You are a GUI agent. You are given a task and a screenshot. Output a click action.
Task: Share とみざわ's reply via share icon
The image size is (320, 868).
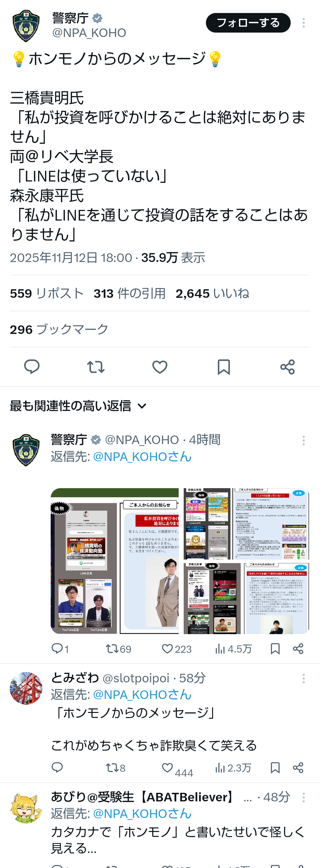tap(298, 768)
